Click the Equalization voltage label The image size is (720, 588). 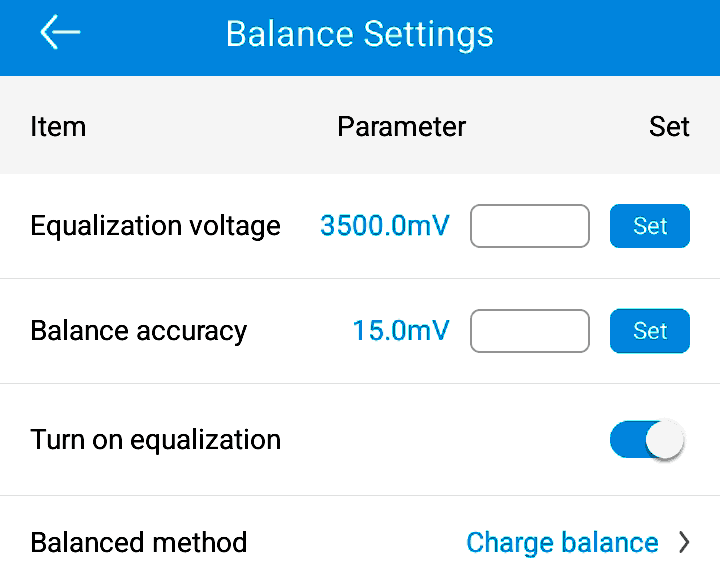(155, 226)
